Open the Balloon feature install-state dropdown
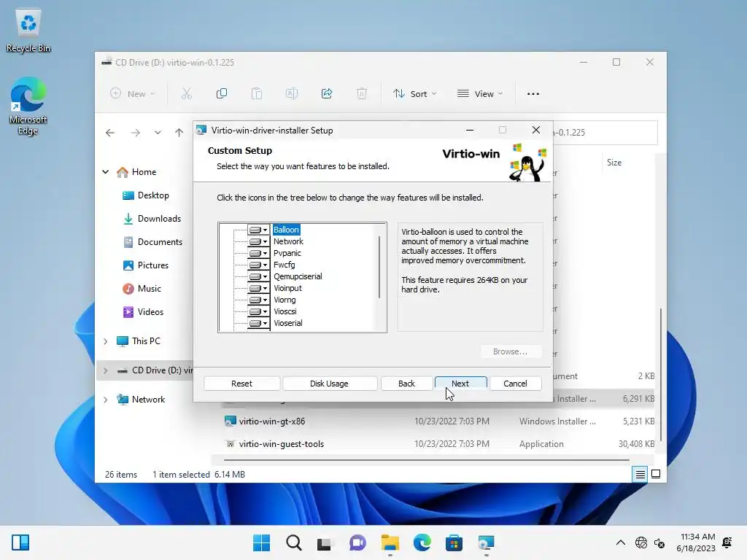Screen dimensions: 747x560 point(259,230)
